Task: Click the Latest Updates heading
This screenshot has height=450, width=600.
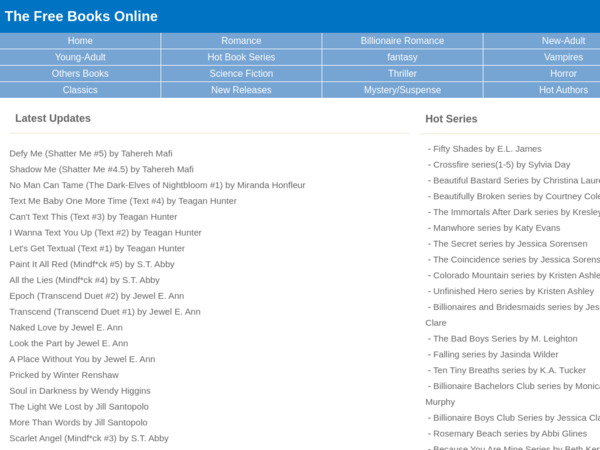Action: point(53,118)
